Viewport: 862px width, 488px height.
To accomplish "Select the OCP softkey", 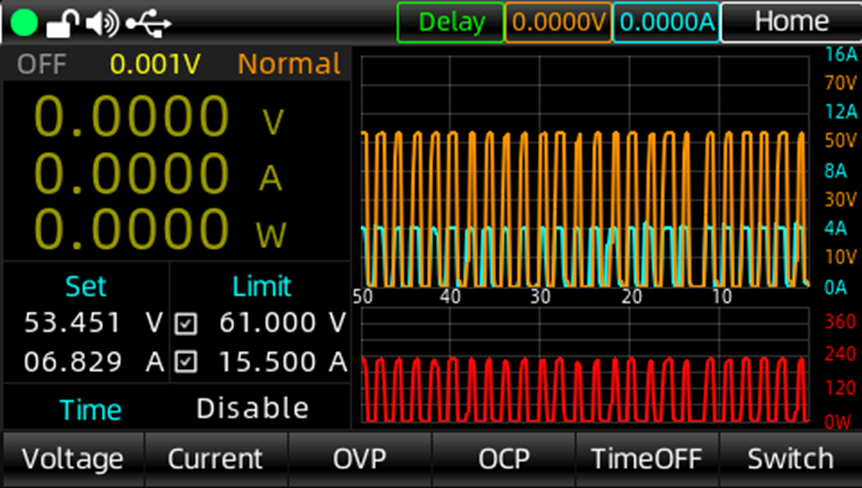I will tap(503, 459).
